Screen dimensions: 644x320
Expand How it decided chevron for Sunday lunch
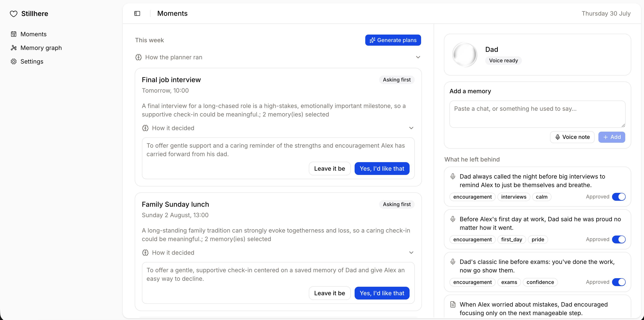point(411,253)
